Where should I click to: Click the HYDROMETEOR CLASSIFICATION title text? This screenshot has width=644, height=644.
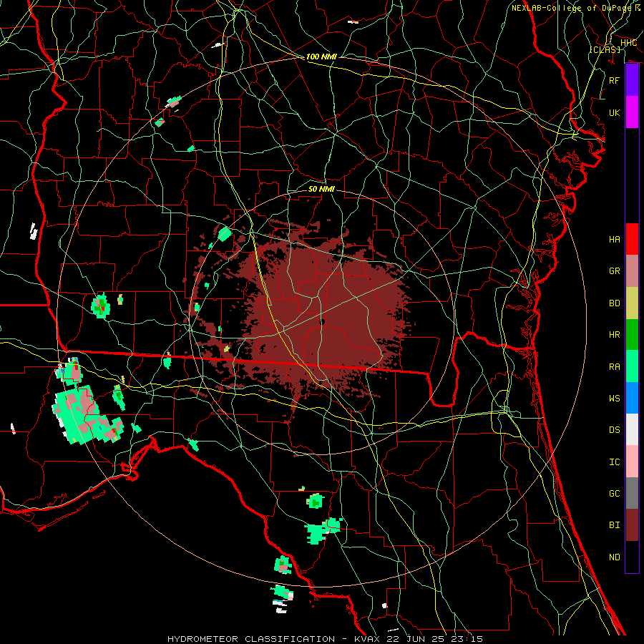point(251,639)
